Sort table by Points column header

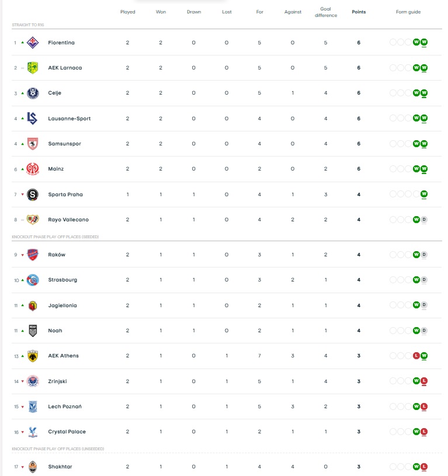click(x=359, y=12)
